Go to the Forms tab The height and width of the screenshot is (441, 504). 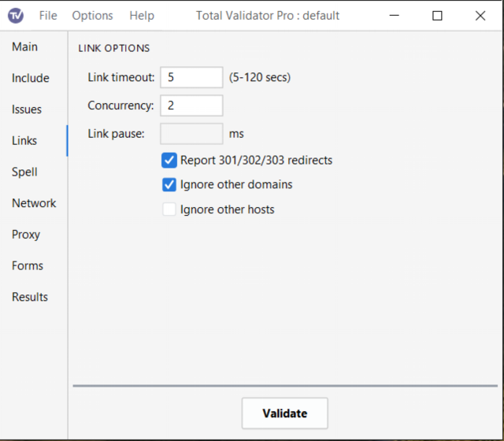click(28, 266)
